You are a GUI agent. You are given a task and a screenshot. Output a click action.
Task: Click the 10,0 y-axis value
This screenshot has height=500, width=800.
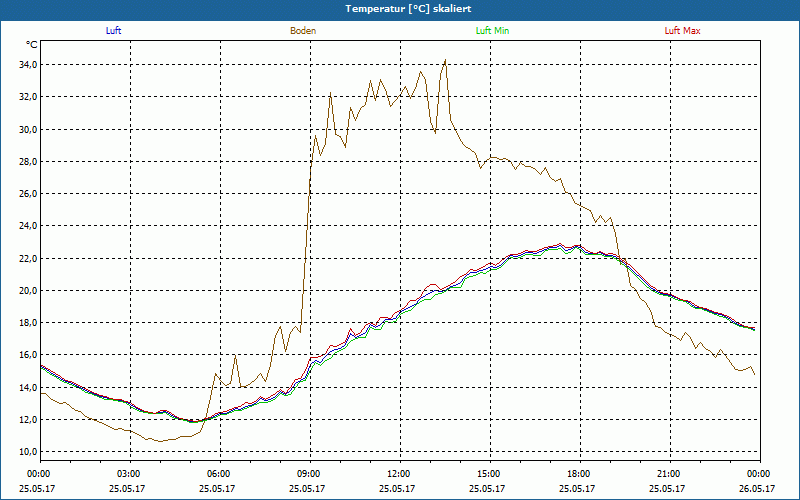coord(28,452)
